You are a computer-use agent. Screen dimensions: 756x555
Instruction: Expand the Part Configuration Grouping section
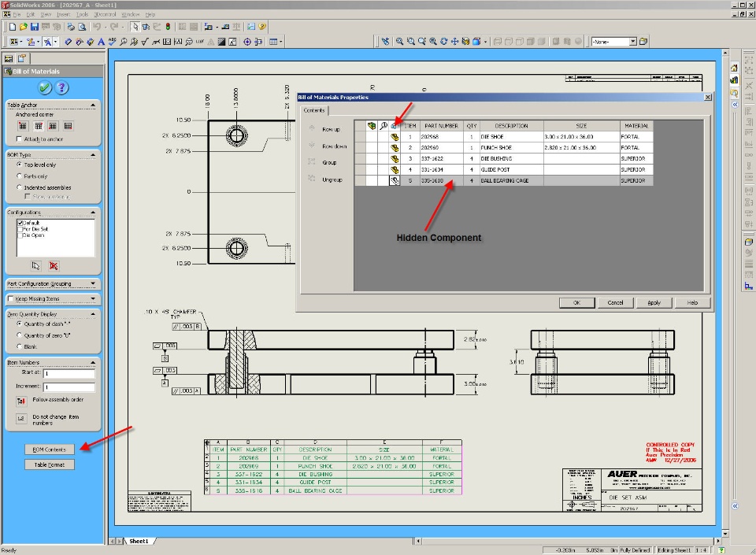click(93, 283)
